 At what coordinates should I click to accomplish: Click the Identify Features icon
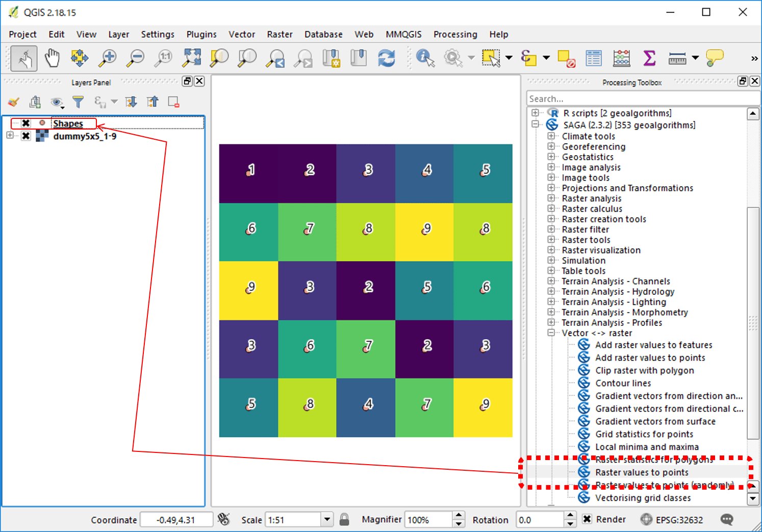pos(424,58)
